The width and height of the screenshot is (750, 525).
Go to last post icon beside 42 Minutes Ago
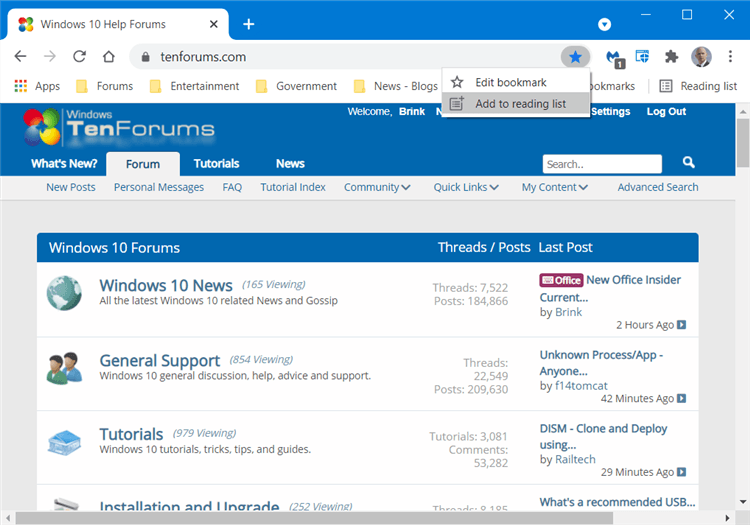[682, 398]
